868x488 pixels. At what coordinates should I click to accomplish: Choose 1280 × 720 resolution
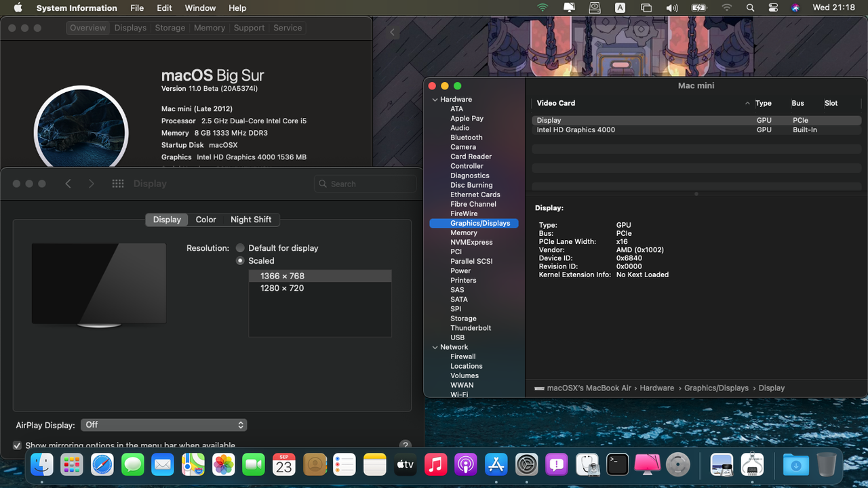point(320,288)
